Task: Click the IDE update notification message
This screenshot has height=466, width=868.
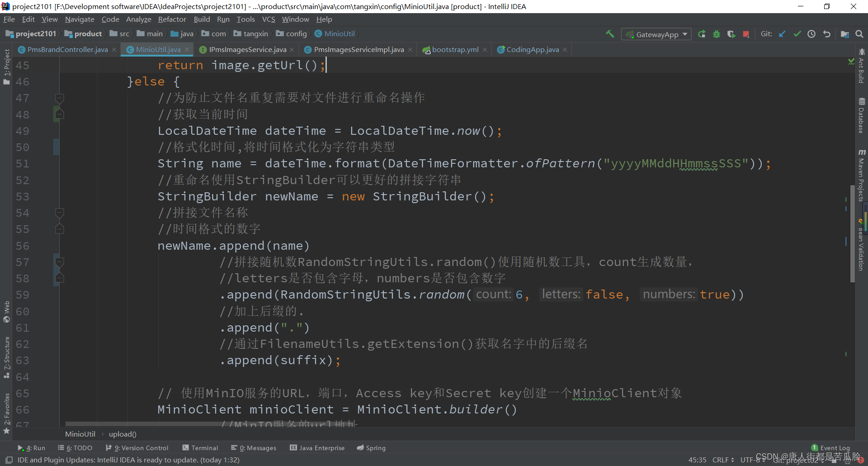Action: (128, 460)
